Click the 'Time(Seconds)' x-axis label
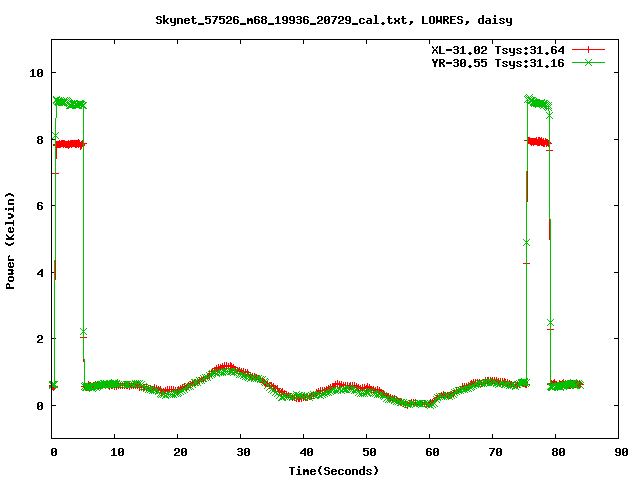Image resolution: width=640 pixels, height=480 pixels. point(334,471)
